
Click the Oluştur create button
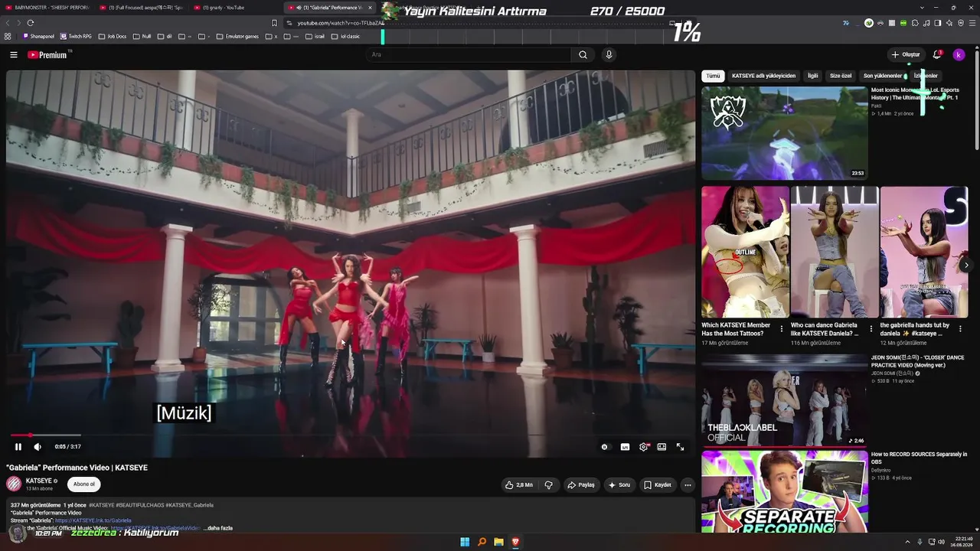pos(906,55)
